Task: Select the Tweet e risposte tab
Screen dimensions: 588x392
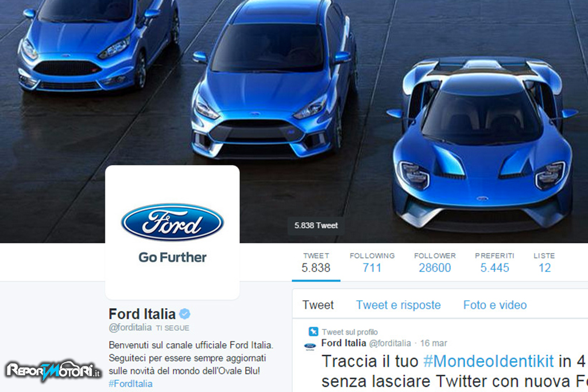Action: click(x=399, y=305)
